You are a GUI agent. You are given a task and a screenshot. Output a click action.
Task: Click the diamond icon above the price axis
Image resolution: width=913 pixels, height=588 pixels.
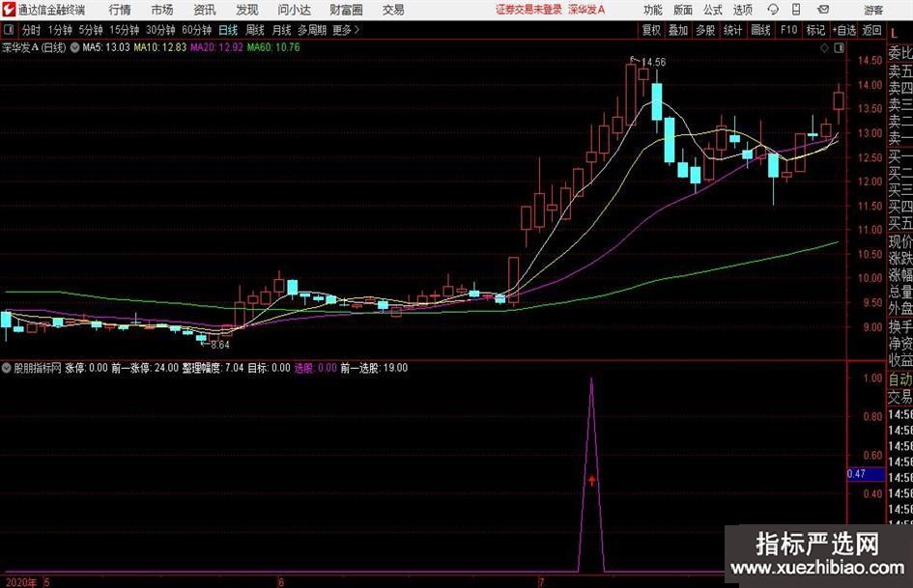[x=824, y=48]
